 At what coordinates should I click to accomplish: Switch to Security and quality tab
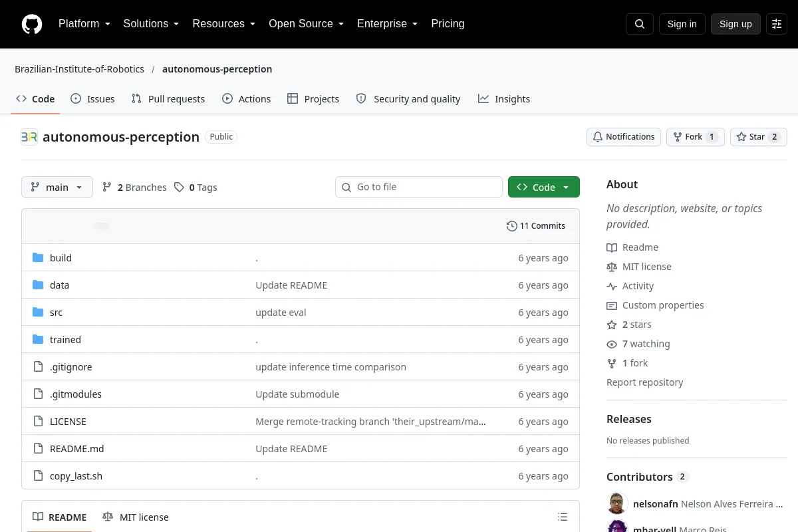(408, 99)
